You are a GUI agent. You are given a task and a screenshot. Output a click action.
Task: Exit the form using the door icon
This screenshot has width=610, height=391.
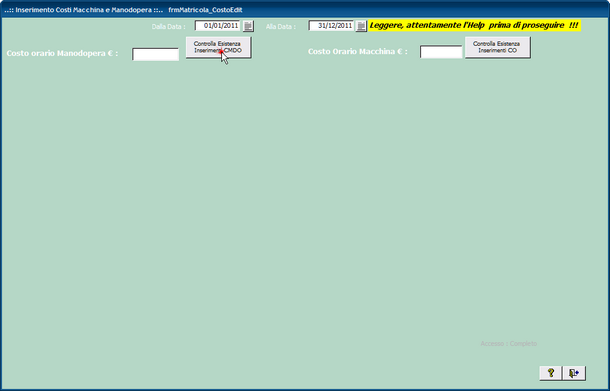point(574,373)
